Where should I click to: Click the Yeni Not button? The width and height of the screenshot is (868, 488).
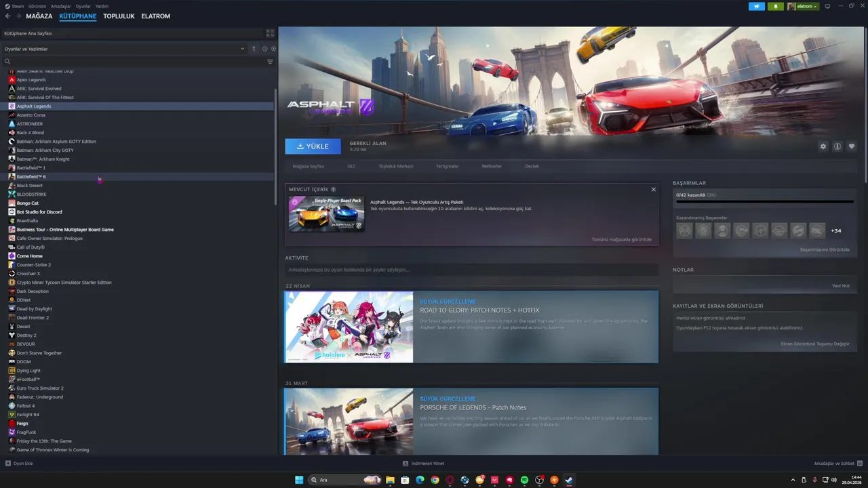tap(841, 286)
